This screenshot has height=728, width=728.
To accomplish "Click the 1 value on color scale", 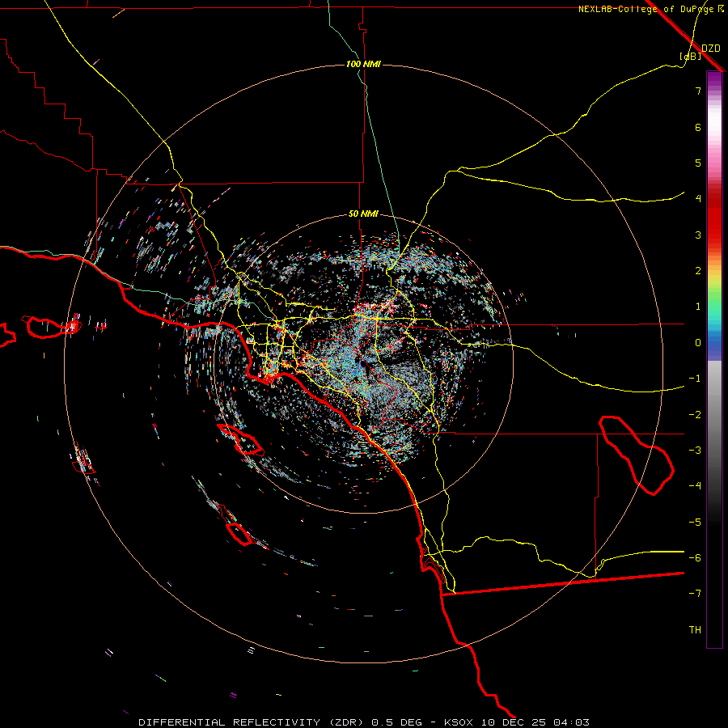I will click(x=698, y=307).
